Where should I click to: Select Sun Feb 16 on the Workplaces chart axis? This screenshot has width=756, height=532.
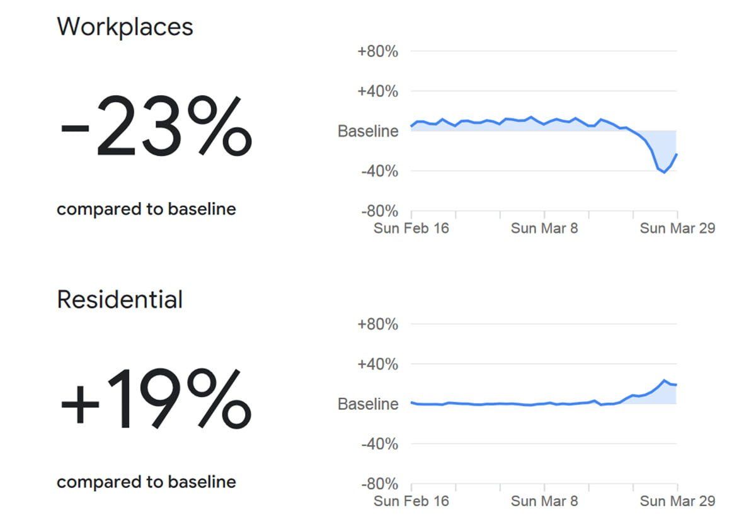click(x=411, y=228)
